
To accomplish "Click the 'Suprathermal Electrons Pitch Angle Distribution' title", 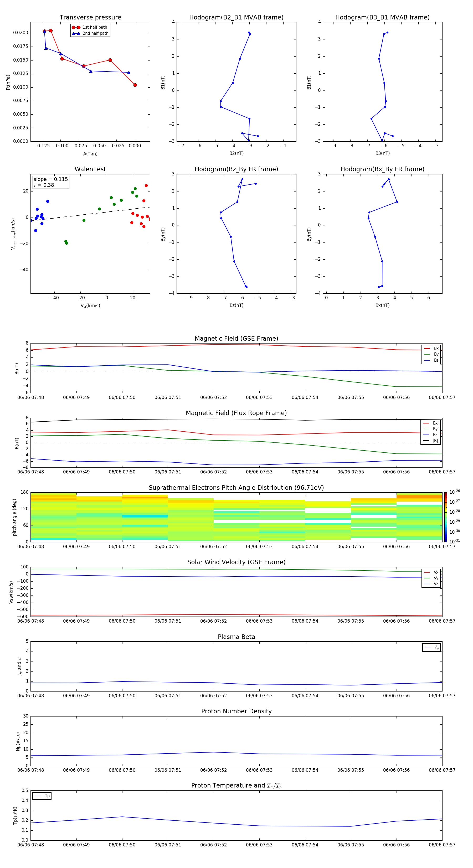I will (x=236, y=488).
